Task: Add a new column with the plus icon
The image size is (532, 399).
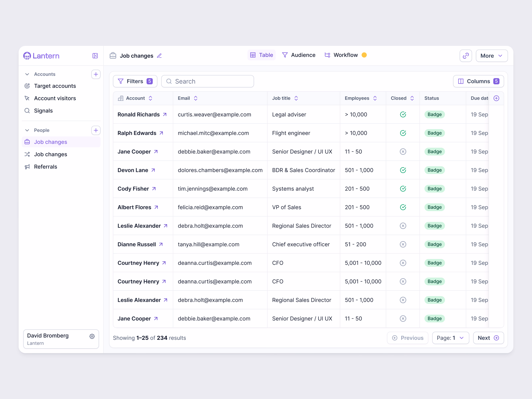Action: point(496,98)
